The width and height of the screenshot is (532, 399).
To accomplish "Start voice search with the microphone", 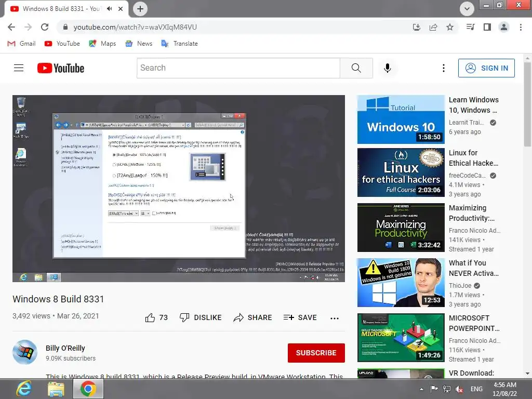I will (x=388, y=68).
